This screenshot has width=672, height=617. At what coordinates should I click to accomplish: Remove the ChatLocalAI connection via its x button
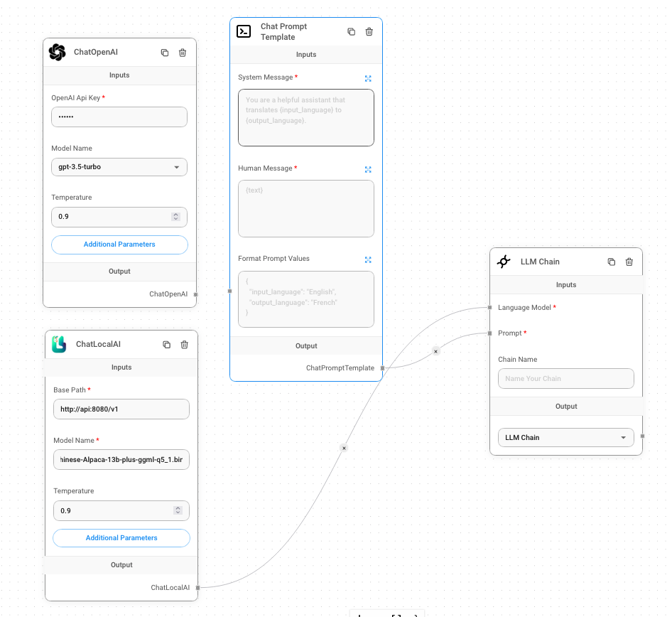coord(344,448)
